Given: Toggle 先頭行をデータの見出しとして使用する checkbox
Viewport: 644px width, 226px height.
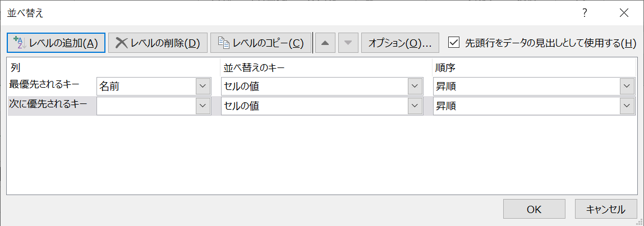Looking at the screenshot, I should pos(453,42).
